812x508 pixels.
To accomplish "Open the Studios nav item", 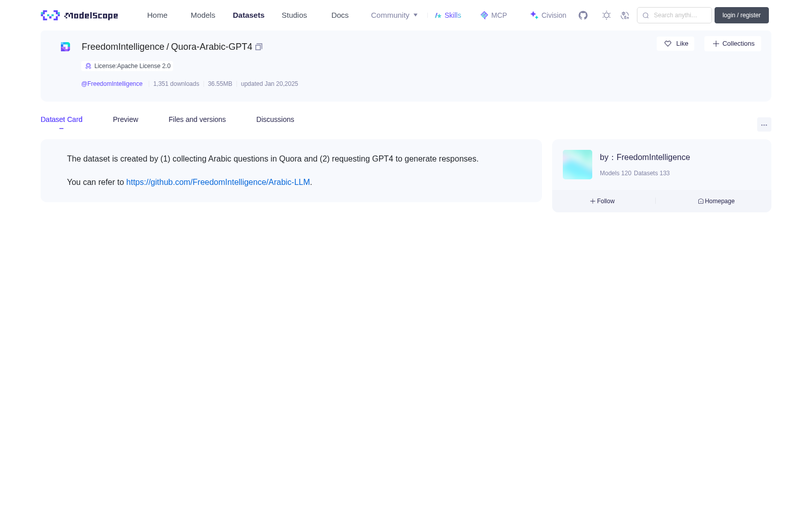I will coord(294,15).
